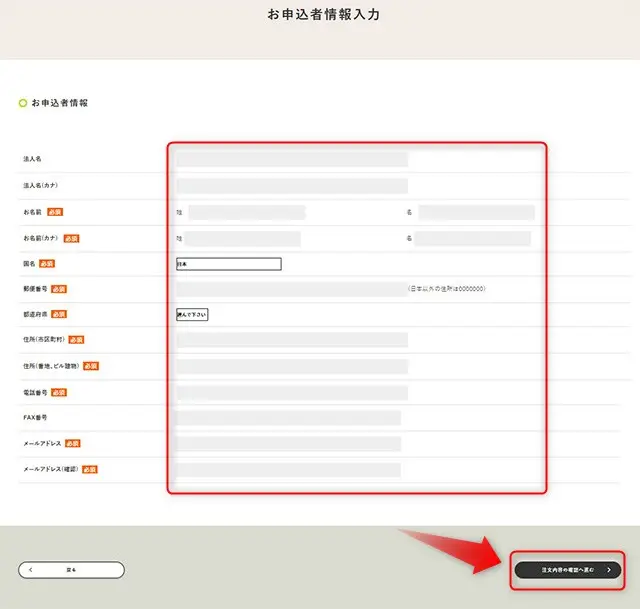Click right chevron on 注文内容の確認へ進む button

tap(608, 570)
